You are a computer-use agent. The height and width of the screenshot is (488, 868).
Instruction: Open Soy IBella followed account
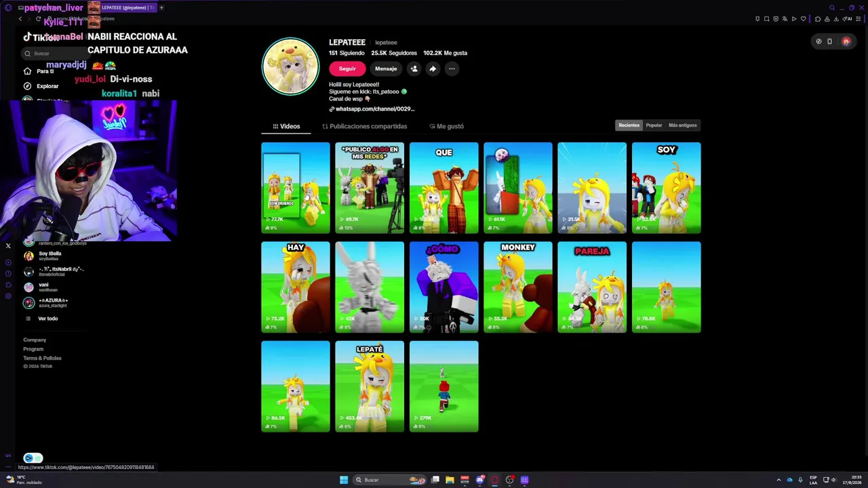(x=42, y=256)
